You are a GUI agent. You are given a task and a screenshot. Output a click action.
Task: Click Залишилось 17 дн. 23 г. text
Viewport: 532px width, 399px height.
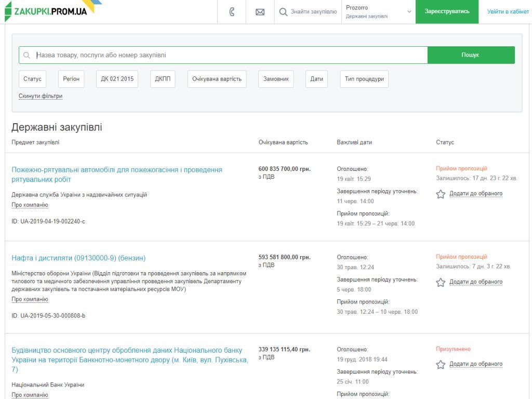pyautogui.click(x=476, y=179)
